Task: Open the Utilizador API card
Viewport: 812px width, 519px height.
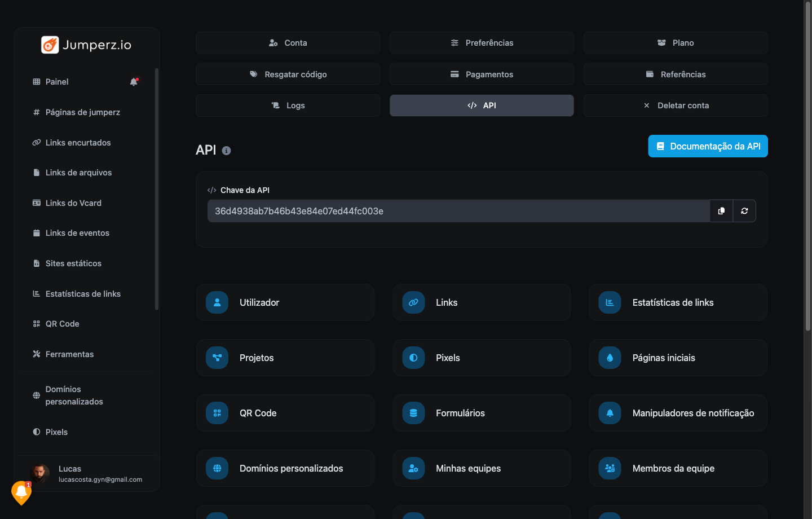Action: click(x=285, y=302)
